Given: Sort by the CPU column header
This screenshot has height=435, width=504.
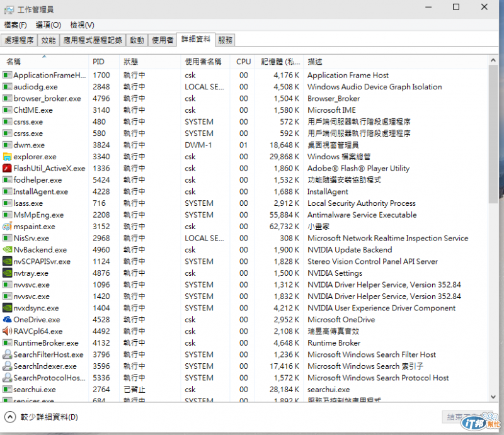Looking at the screenshot, I should click(243, 62).
